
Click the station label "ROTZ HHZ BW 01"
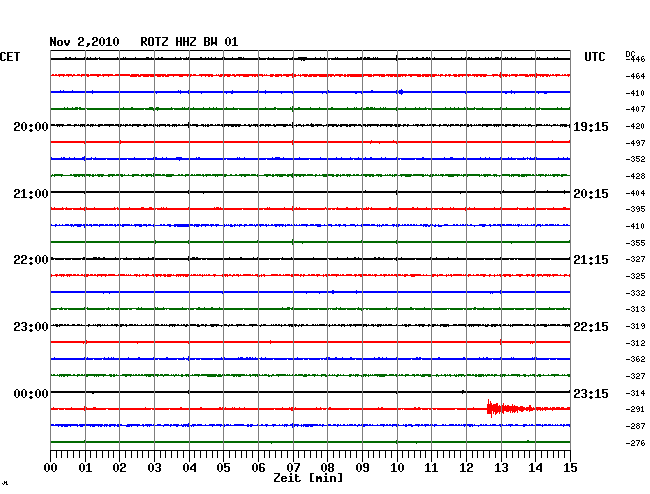[x=189, y=42]
